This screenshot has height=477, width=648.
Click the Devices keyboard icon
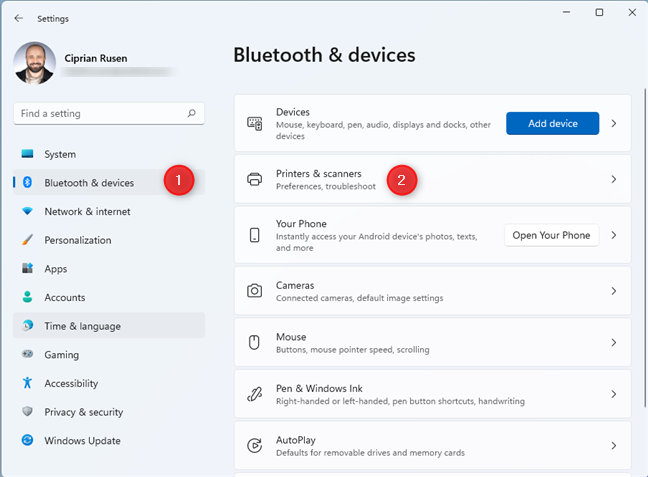(x=255, y=123)
